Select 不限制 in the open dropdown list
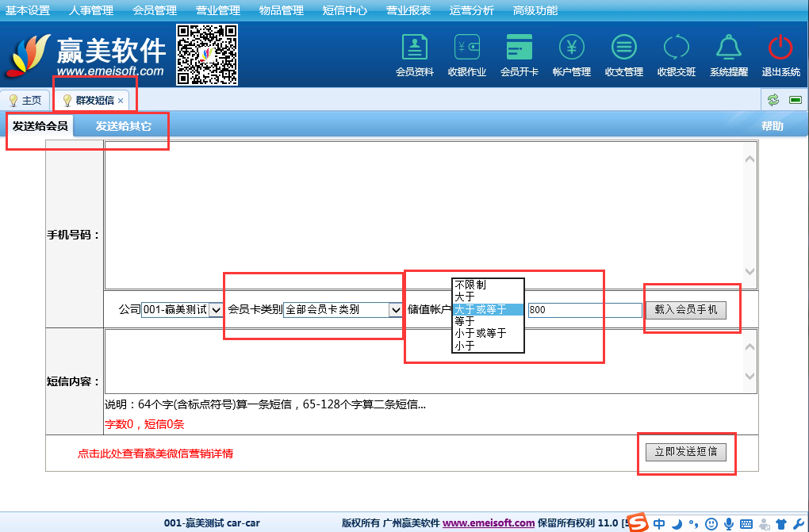The width and height of the screenshot is (809, 532). [470, 285]
